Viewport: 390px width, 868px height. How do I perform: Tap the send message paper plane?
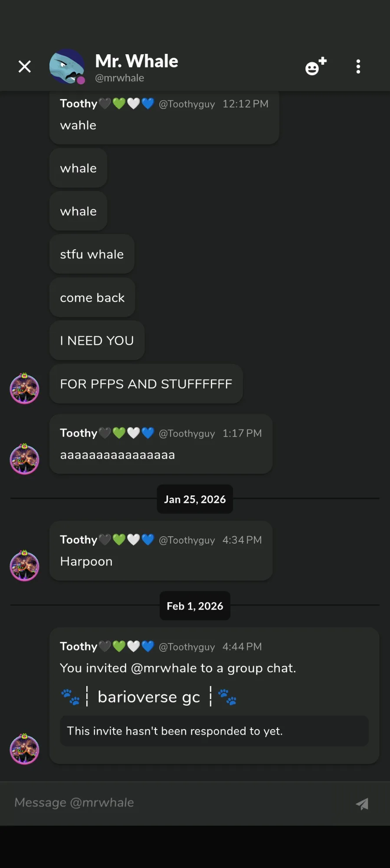pos(362,804)
